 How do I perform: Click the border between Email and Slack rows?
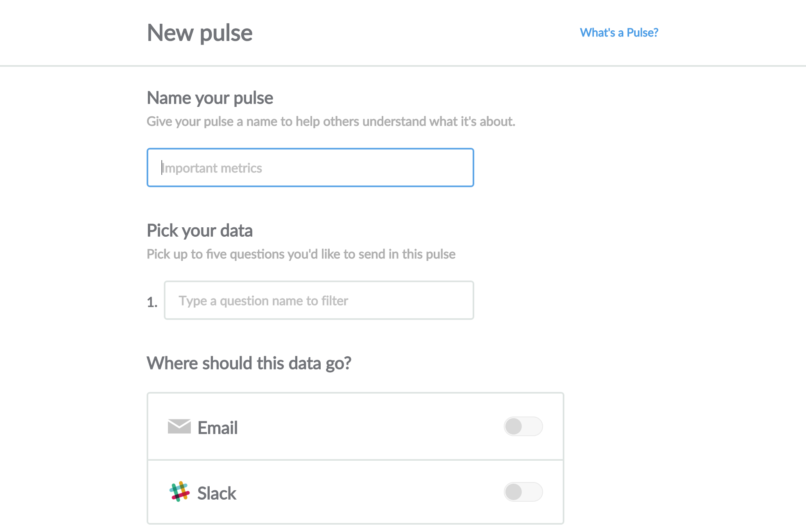pos(355,460)
